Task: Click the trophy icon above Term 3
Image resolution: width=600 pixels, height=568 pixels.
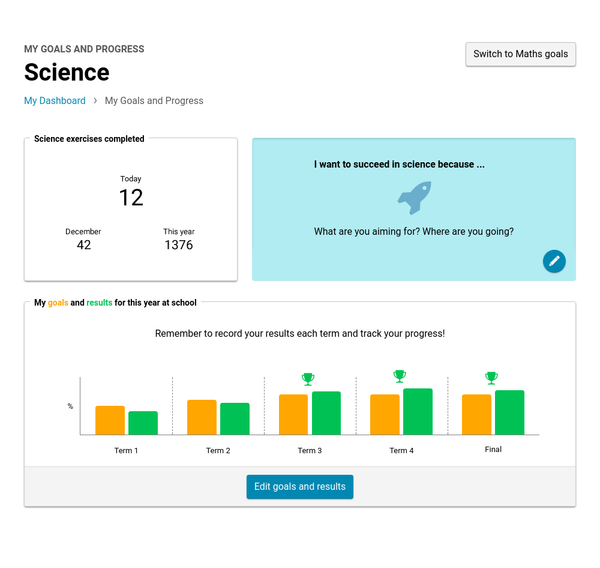Action: [308, 379]
